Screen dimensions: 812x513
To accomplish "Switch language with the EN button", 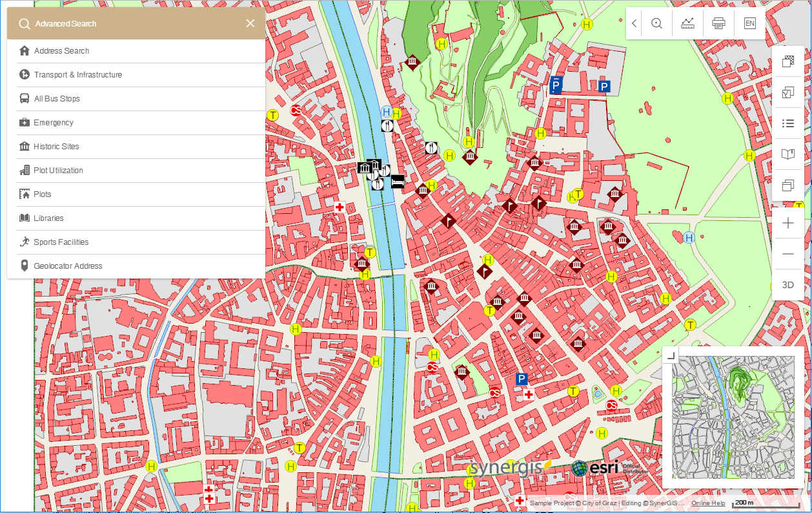I will pyautogui.click(x=749, y=23).
